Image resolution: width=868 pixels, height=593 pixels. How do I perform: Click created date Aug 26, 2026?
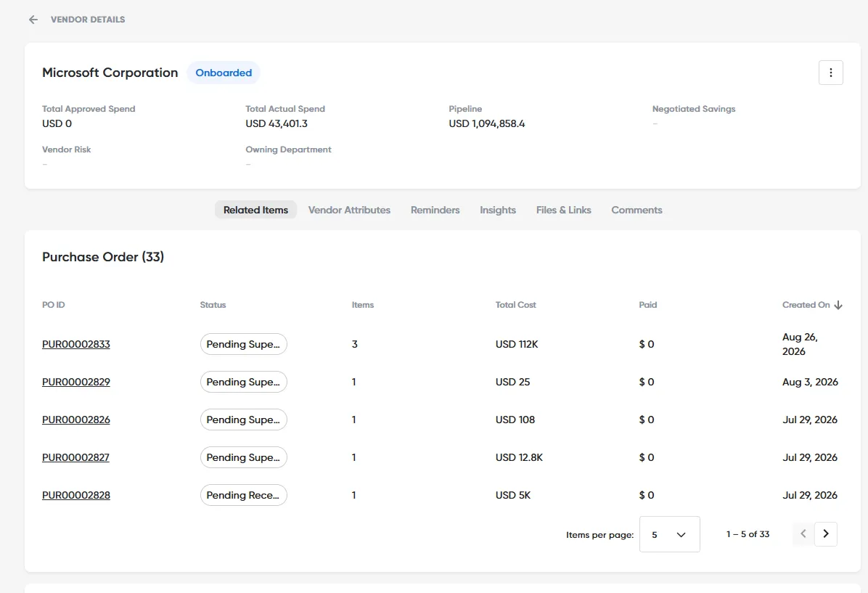point(800,344)
